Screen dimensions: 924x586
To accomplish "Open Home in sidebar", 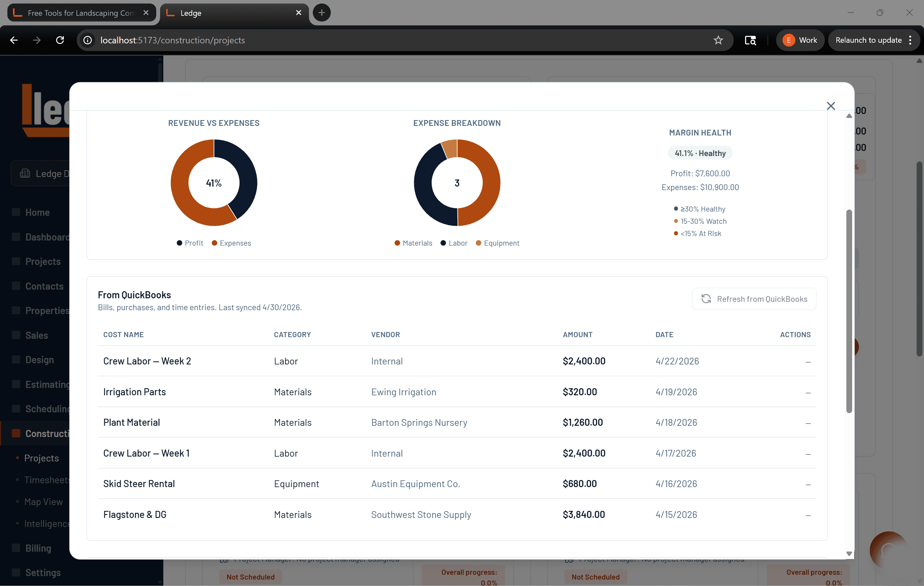I will 37,212.
